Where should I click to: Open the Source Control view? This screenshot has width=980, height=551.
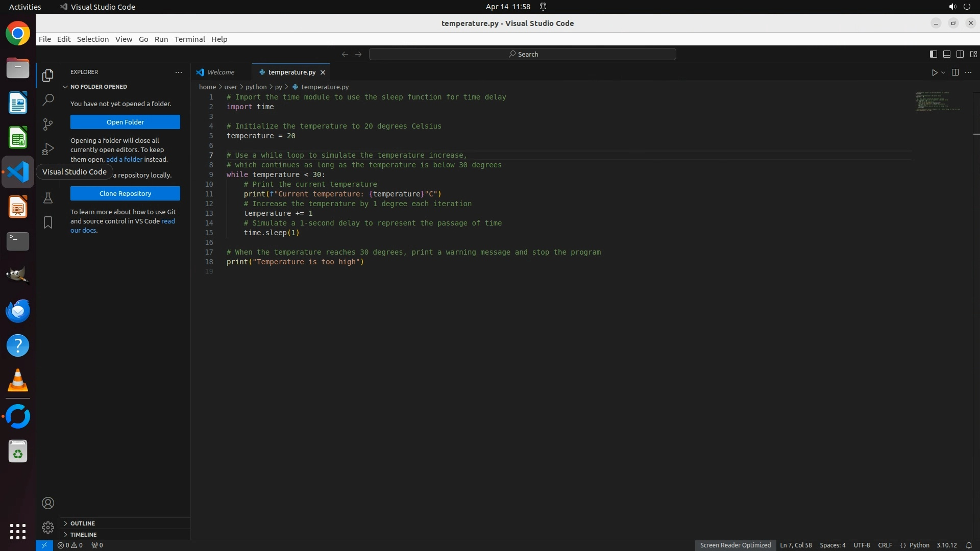click(x=48, y=124)
